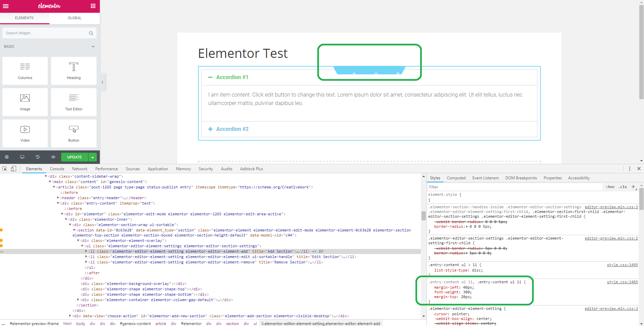
Task: Click Edit Section handle dots
Action: point(376,73)
